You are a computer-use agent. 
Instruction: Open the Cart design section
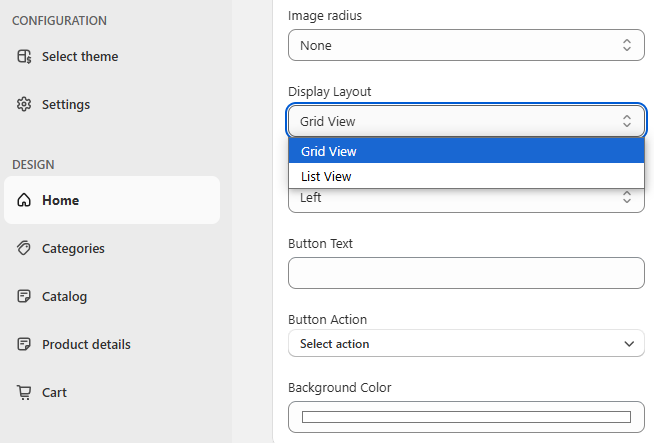tap(112, 392)
